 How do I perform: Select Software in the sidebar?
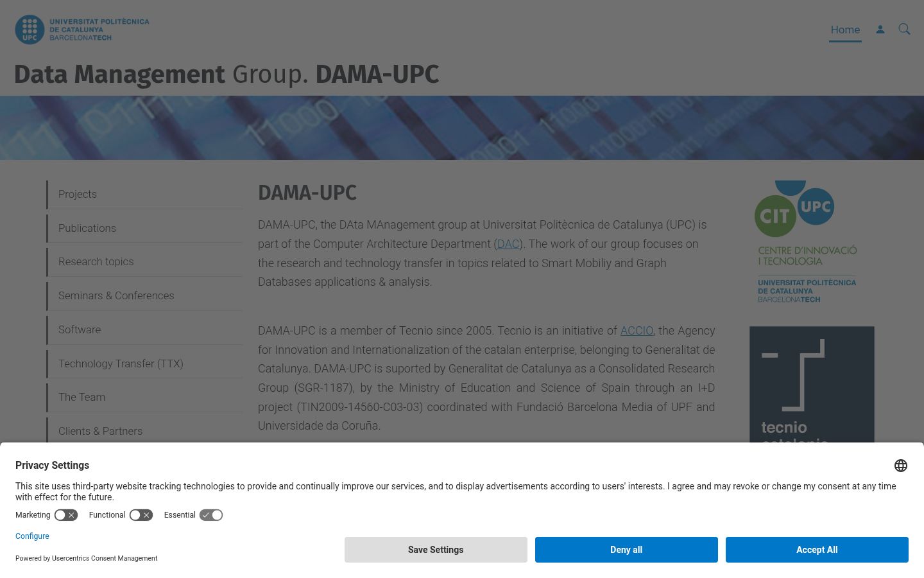[145, 330]
